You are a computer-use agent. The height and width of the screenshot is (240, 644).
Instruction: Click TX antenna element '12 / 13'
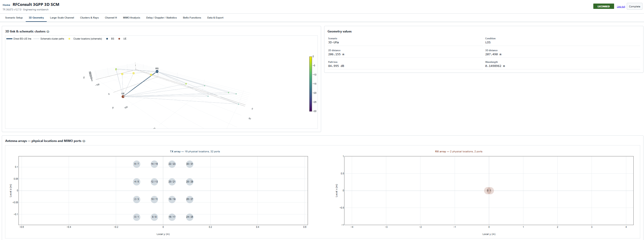pos(154,182)
